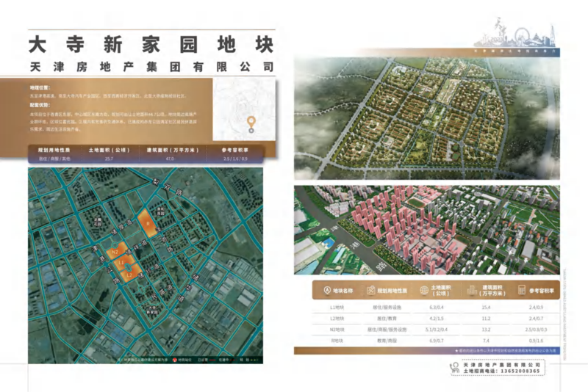This screenshot has height=392, width=588.
Task: Click the 2.5/1.6/0.9 plot ratio value
Action: 235,159
